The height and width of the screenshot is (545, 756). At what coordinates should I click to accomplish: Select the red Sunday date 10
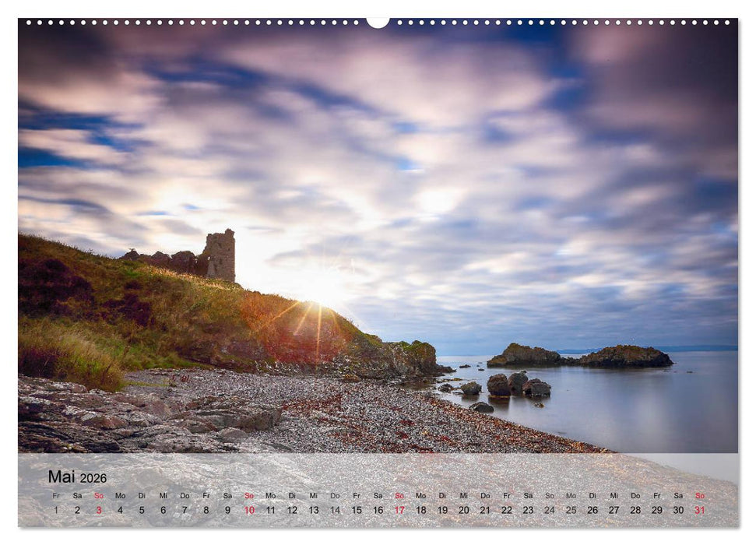[248, 510]
